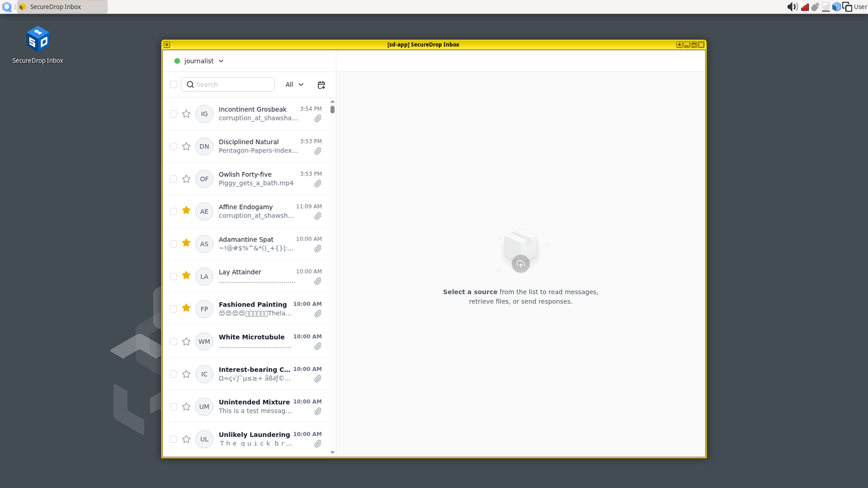Unstar the Affine Endogamy source

tap(186, 211)
